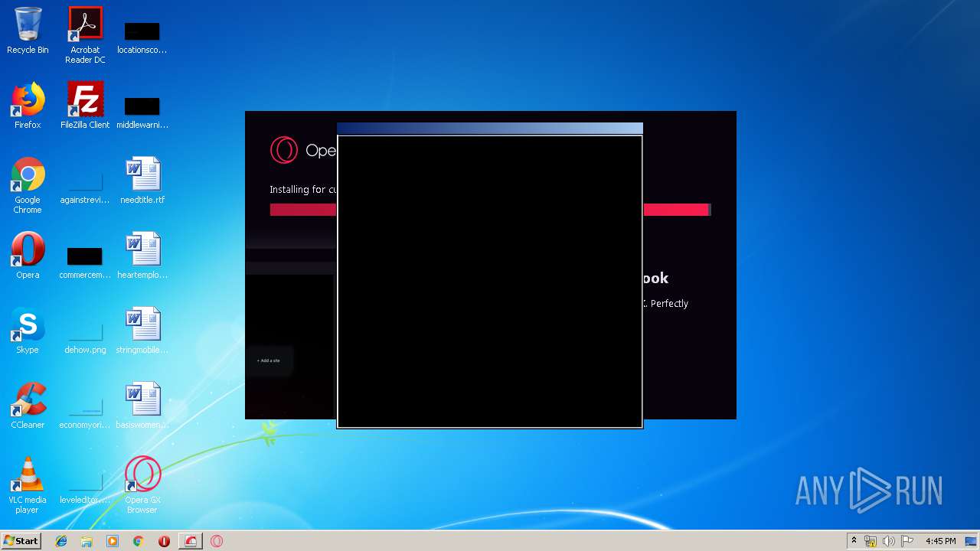Open the 4:45 PM clock
The image size is (980, 551).
pos(940,541)
